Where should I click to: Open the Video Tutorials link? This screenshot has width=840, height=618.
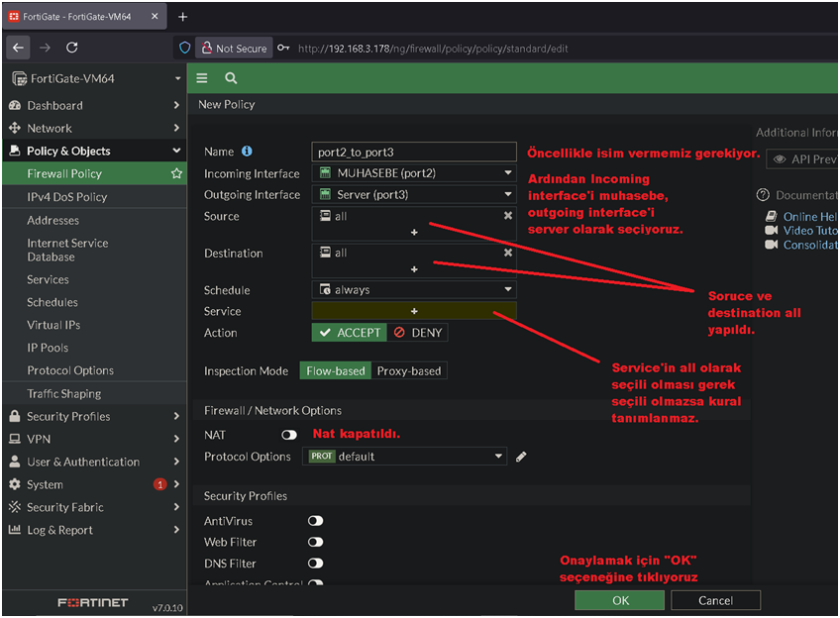pyautogui.click(x=810, y=231)
